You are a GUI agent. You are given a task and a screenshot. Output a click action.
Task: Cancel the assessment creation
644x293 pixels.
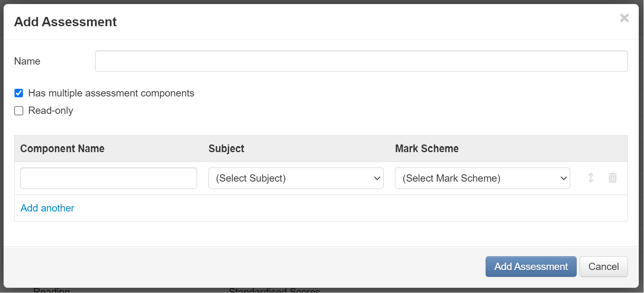(x=603, y=266)
